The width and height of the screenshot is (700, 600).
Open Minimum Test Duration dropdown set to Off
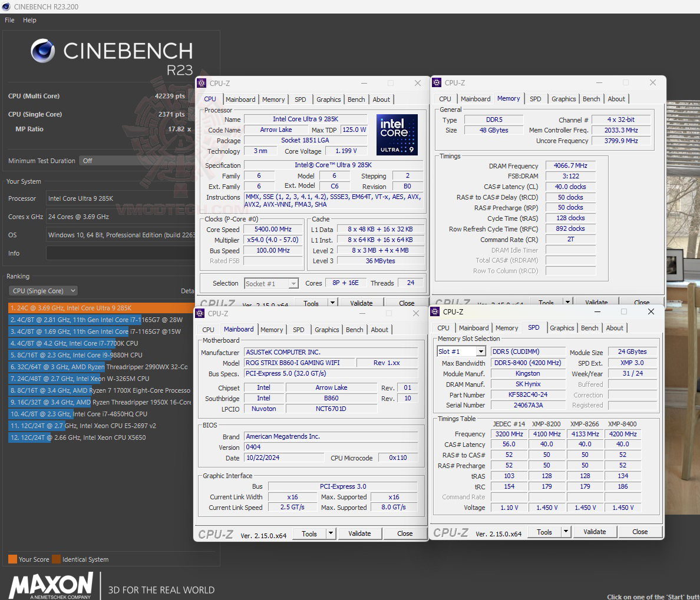[x=137, y=161]
